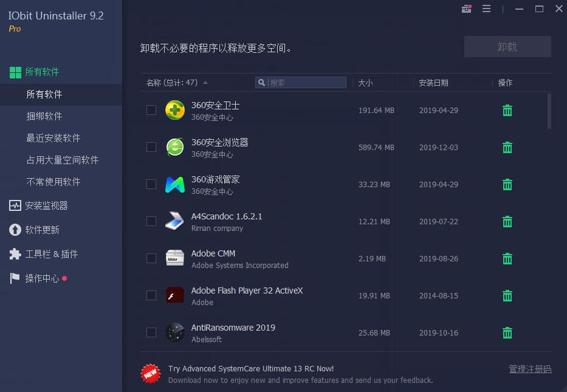Click the green grid icon beside 所有软件

[15, 71]
